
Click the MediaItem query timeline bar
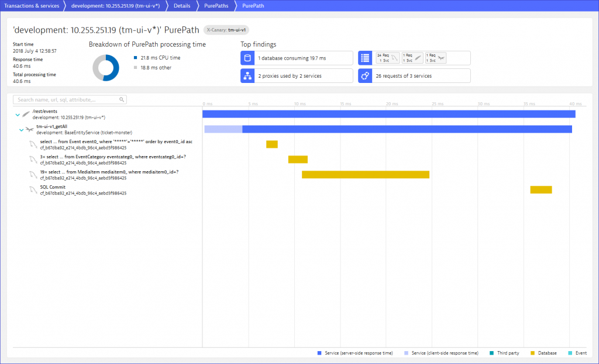pyautogui.click(x=366, y=175)
